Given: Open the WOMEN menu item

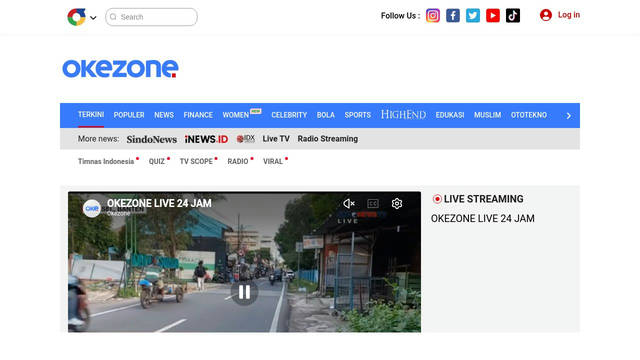Looking at the screenshot, I should [236, 115].
